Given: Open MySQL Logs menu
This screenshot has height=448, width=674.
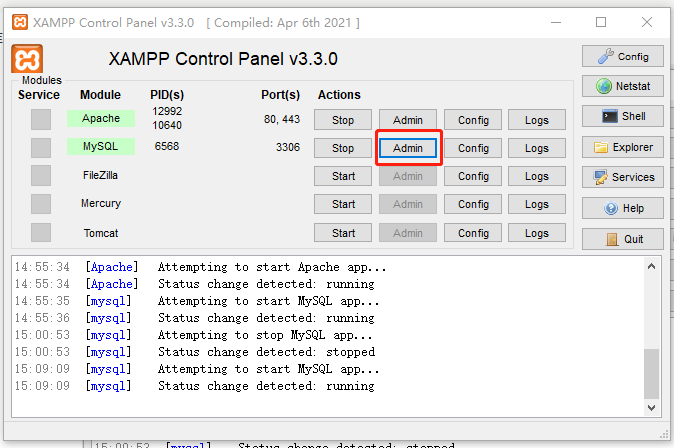Looking at the screenshot, I should (537, 148).
